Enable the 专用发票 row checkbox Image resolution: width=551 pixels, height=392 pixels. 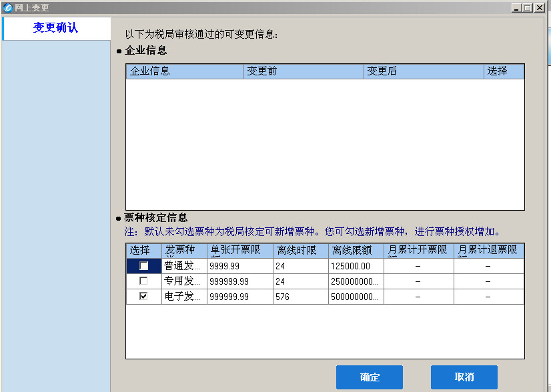pos(143,281)
